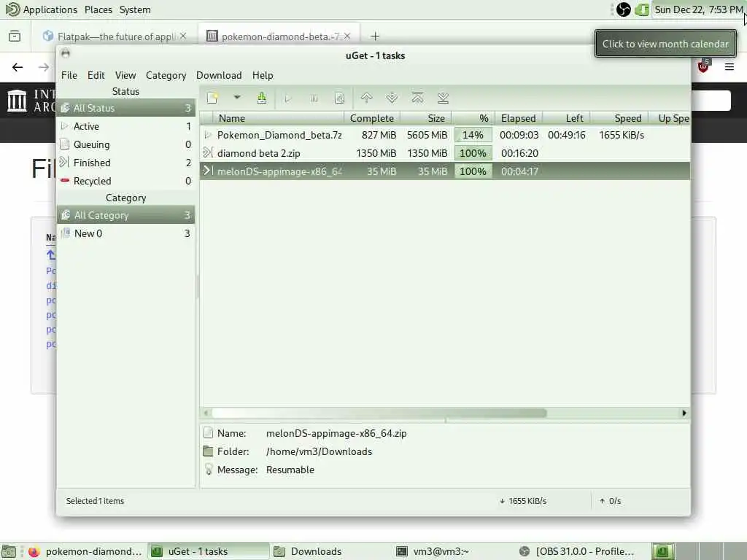Viewport: 747px width, 560px height.
Task: Select the All Category row
Action: 125,215
